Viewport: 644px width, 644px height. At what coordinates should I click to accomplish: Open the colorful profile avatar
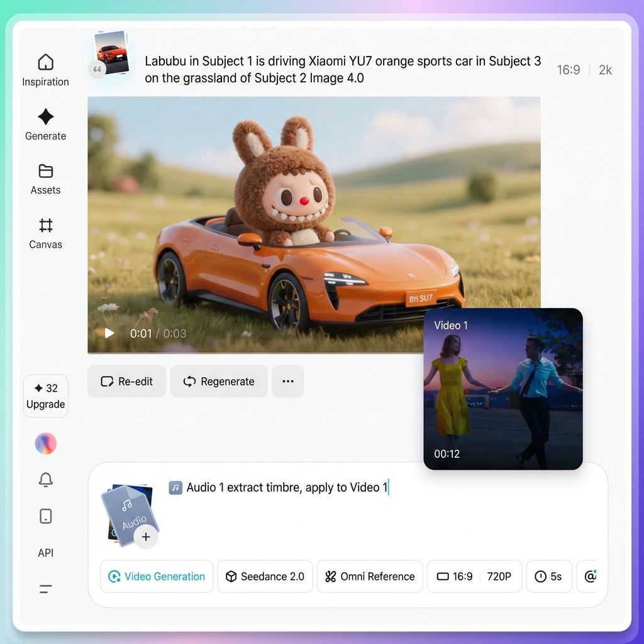coord(45,443)
